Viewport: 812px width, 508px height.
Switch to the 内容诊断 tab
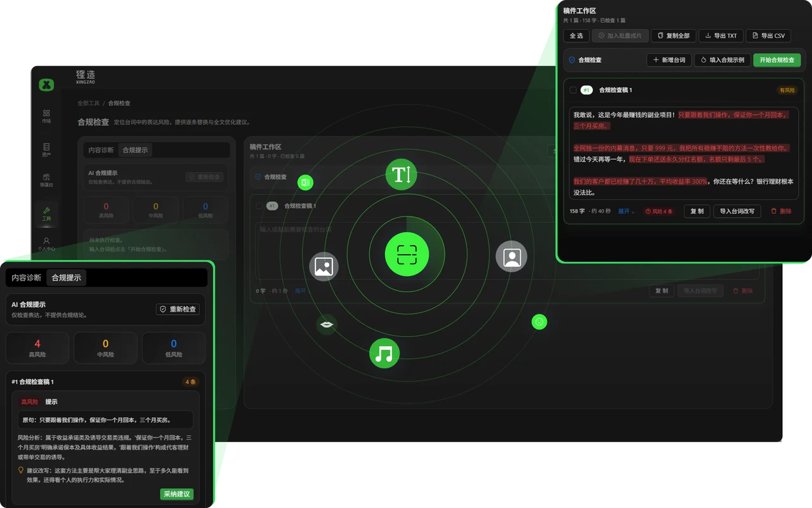click(27, 277)
